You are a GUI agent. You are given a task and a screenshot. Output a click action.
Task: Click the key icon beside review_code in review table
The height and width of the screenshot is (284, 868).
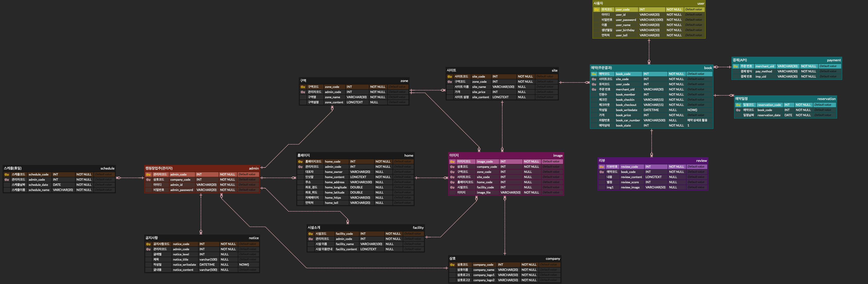[x=601, y=167]
